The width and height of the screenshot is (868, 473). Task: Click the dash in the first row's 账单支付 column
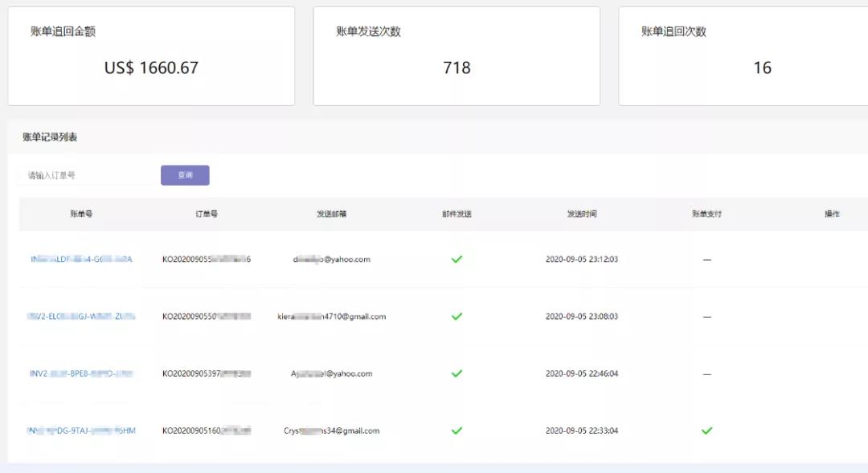pyautogui.click(x=706, y=259)
